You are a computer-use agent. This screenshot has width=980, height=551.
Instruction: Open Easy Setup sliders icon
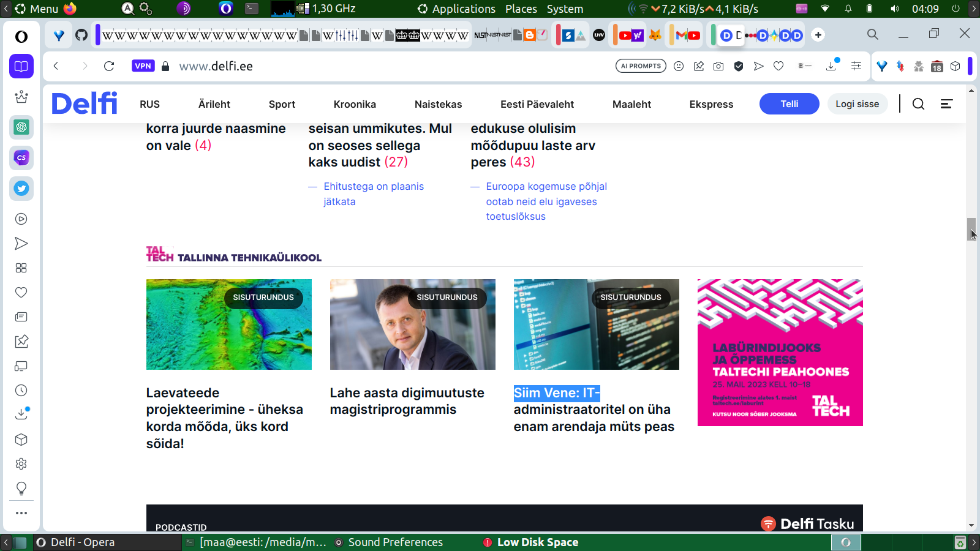[x=856, y=66]
